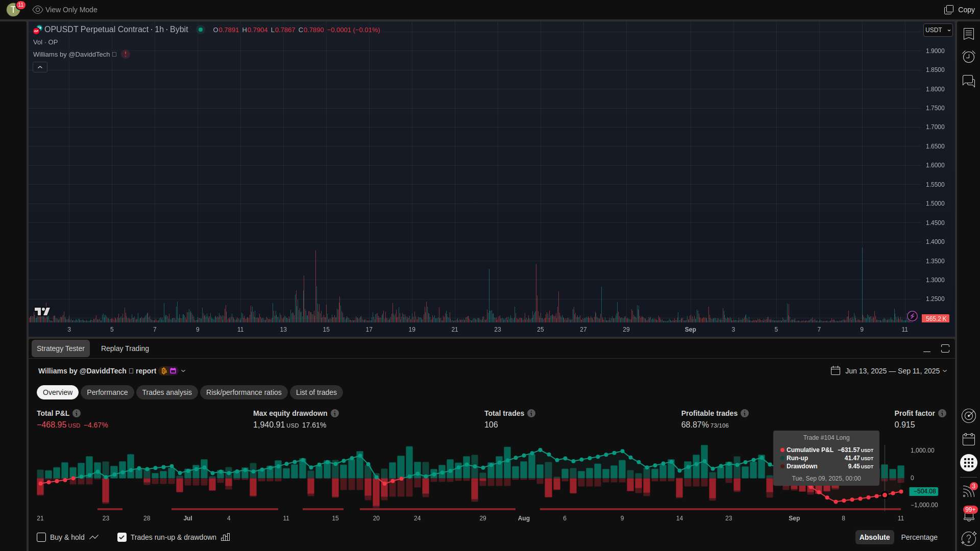Click info icon next to Profit factor
Screen dimensions: 980x551
[x=942, y=413]
